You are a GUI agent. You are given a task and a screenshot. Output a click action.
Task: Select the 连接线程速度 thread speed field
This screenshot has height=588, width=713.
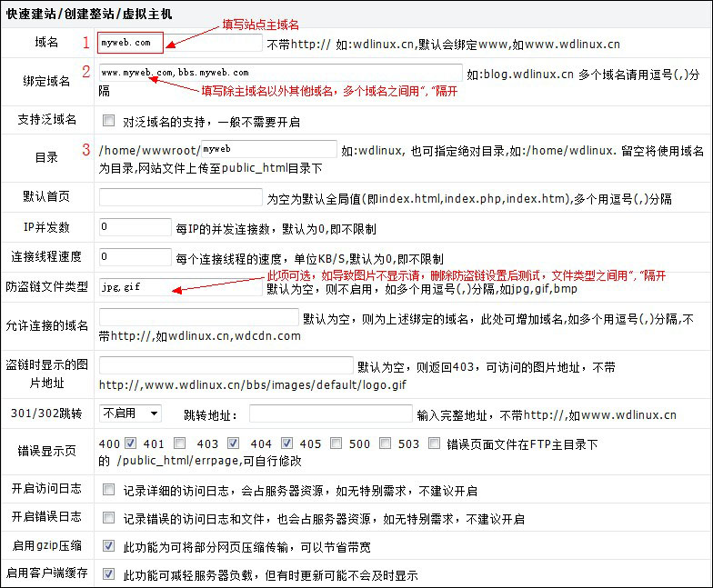pos(135,257)
